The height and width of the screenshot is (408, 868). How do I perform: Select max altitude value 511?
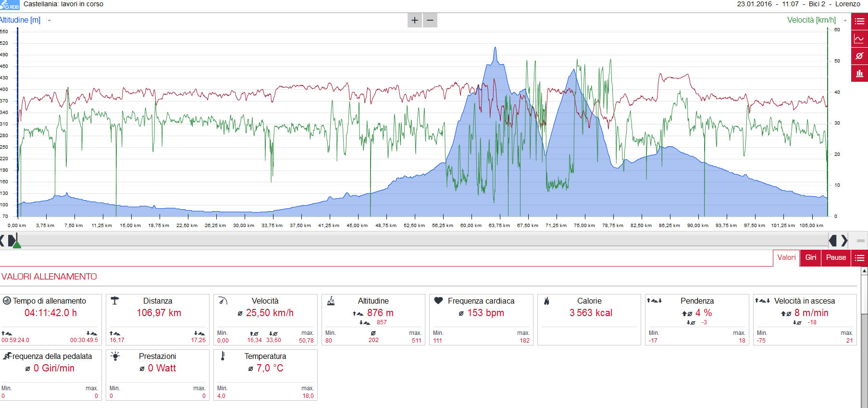tap(416, 340)
